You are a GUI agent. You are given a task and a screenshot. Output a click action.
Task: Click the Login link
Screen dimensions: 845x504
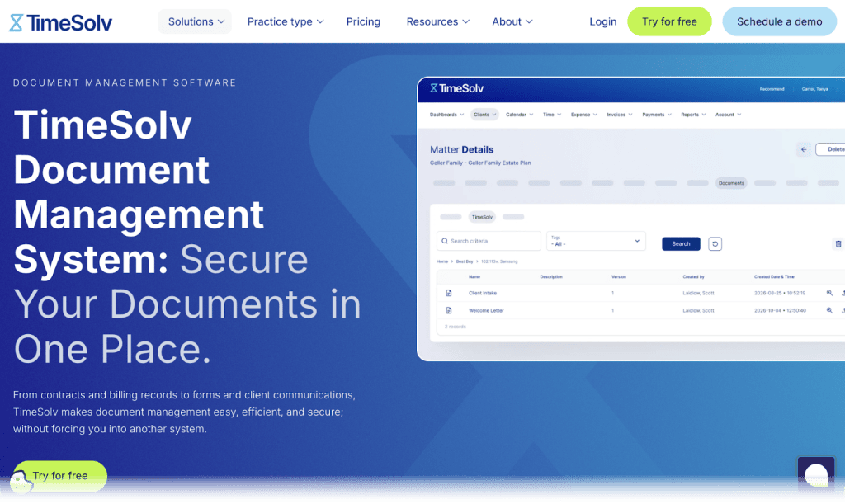click(x=602, y=21)
